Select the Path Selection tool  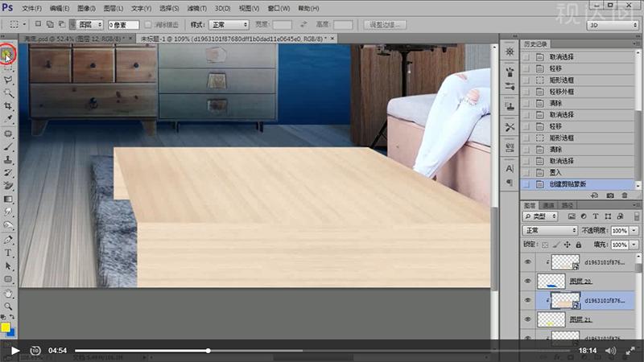tap(8, 266)
